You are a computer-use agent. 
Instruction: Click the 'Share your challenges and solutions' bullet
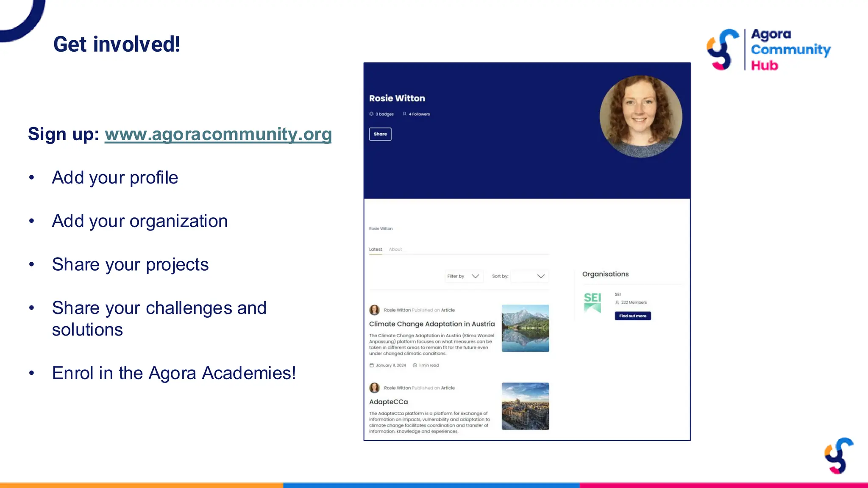[159, 319]
